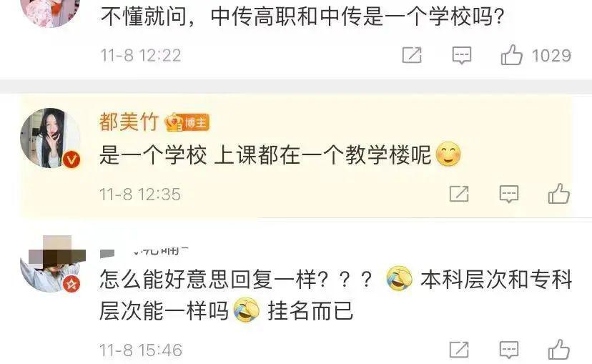Repost 都美竹's reply from 12:35
This screenshot has width=592, height=364.
(x=459, y=194)
